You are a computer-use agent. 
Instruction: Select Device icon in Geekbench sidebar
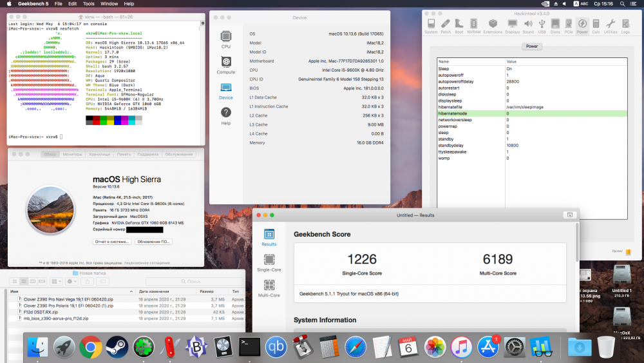(x=226, y=90)
